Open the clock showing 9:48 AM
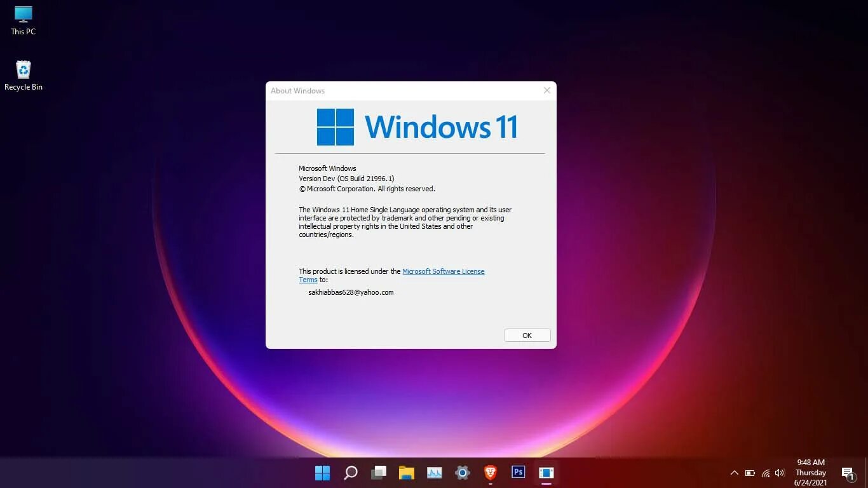 811,473
